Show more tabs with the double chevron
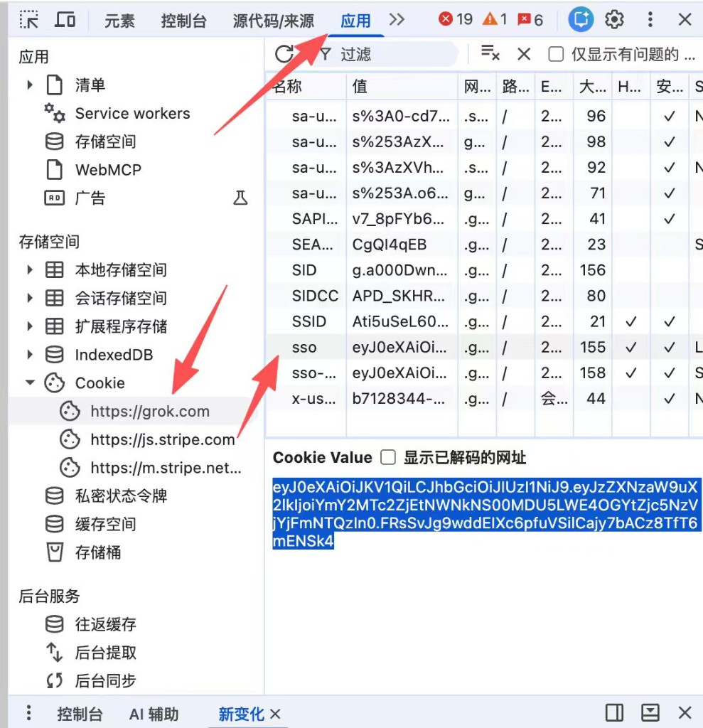Screen dimensions: 703x728 (397, 19)
